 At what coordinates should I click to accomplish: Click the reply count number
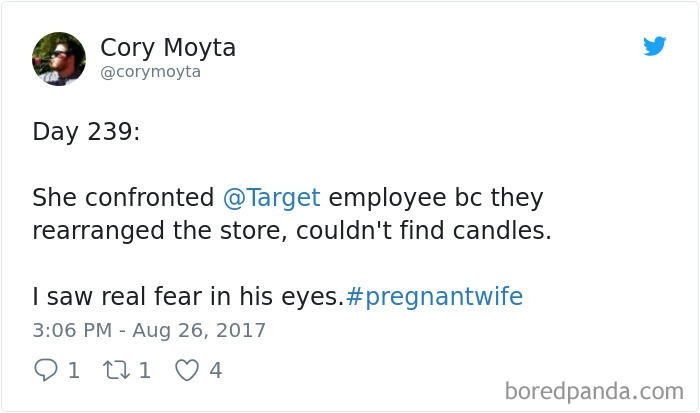coord(73,371)
